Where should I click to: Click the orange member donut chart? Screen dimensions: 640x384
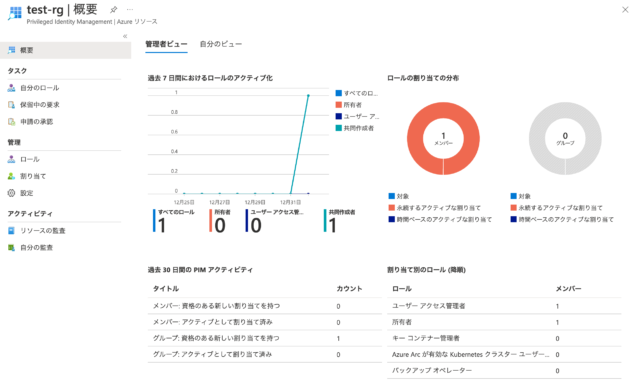coord(443,139)
